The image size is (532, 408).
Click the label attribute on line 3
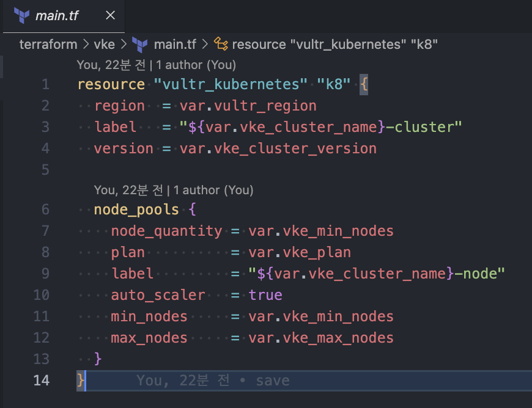point(116,127)
